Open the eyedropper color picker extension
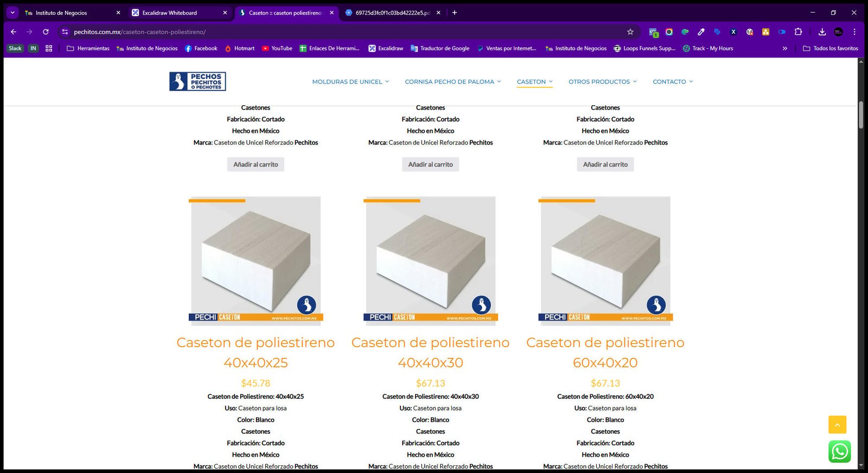This screenshot has width=868, height=473. [x=701, y=32]
